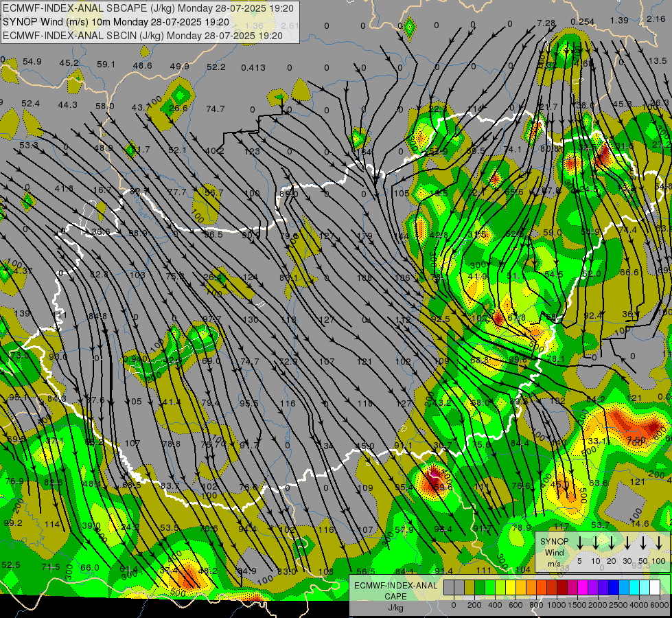The height and width of the screenshot is (618, 672).
Task: Click the 'SYNOP' label in wind legend
Action: click(x=554, y=542)
